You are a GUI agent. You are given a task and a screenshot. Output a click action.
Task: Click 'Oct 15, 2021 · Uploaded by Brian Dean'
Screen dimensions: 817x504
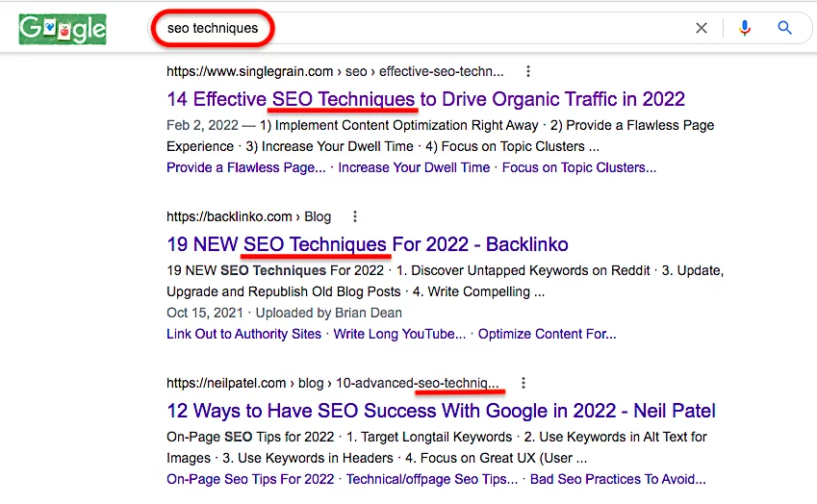284,313
